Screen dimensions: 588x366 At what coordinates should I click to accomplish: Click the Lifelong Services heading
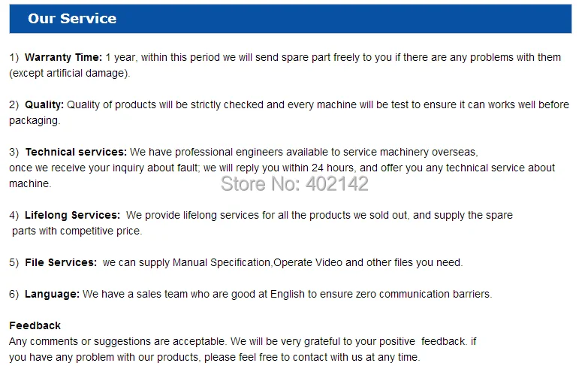click(72, 215)
